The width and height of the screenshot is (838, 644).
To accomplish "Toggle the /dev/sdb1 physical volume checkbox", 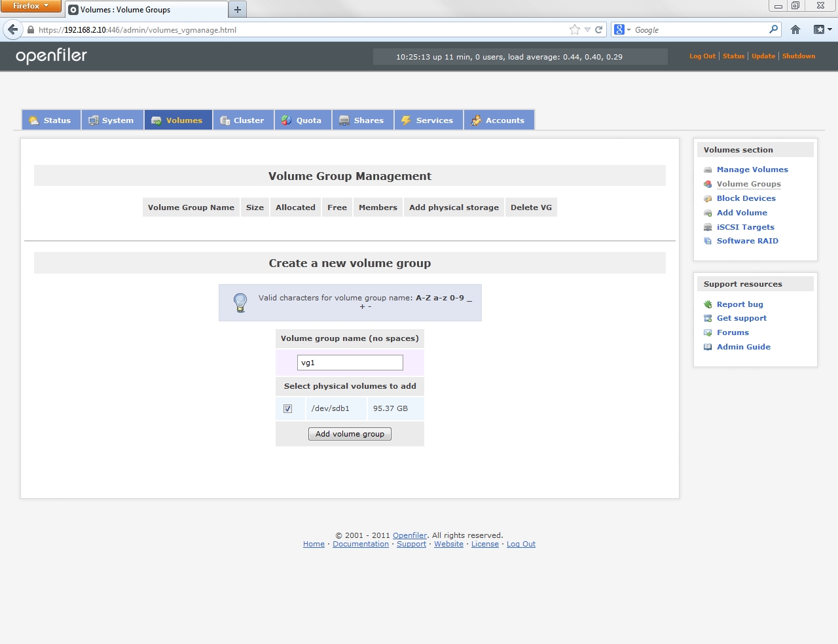I will 287,408.
